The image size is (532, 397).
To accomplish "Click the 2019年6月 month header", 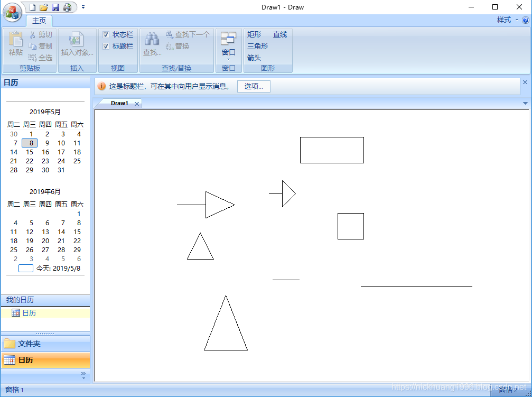I will tap(45, 191).
